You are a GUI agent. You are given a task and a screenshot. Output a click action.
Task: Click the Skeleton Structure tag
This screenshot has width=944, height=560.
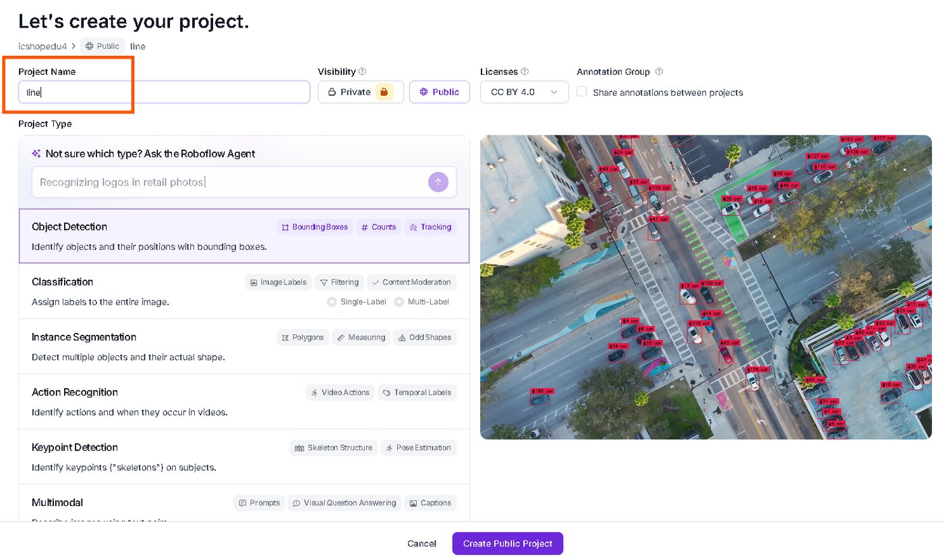tap(334, 448)
